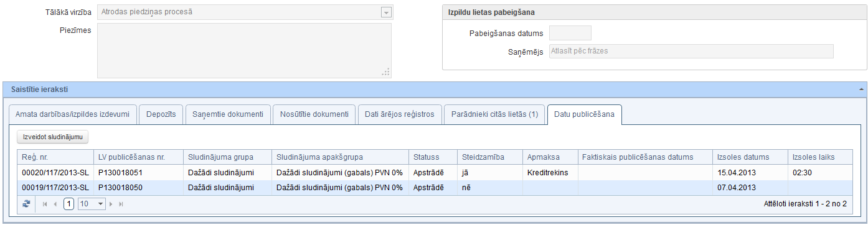The width and height of the screenshot is (868, 225).
Task: Open the Depozīts tab
Action: [161, 114]
